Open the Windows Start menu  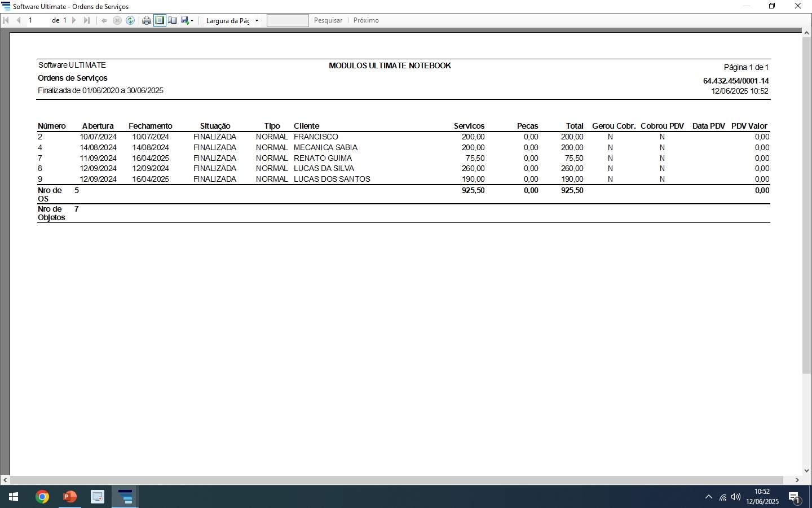click(14, 497)
